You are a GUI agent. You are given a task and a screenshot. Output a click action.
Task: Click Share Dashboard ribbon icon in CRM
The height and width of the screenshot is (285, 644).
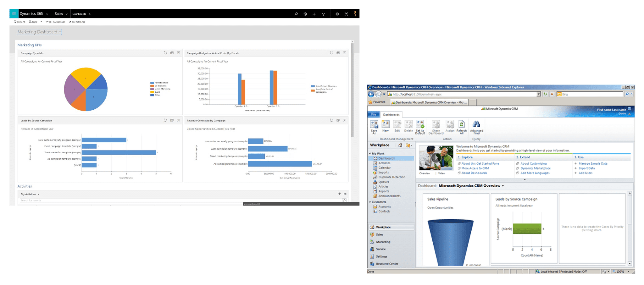coord(436,127)
